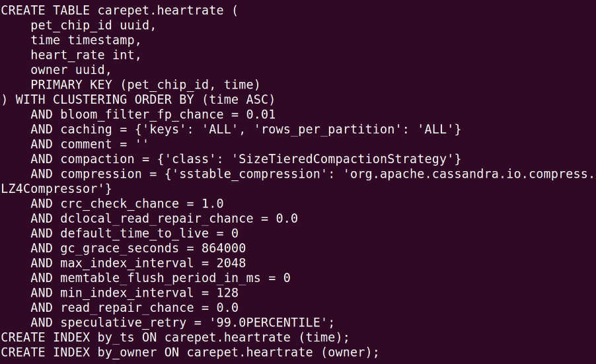Click the time timestamp column line
The height and width of the screenshot is (364, 596).
86,40
